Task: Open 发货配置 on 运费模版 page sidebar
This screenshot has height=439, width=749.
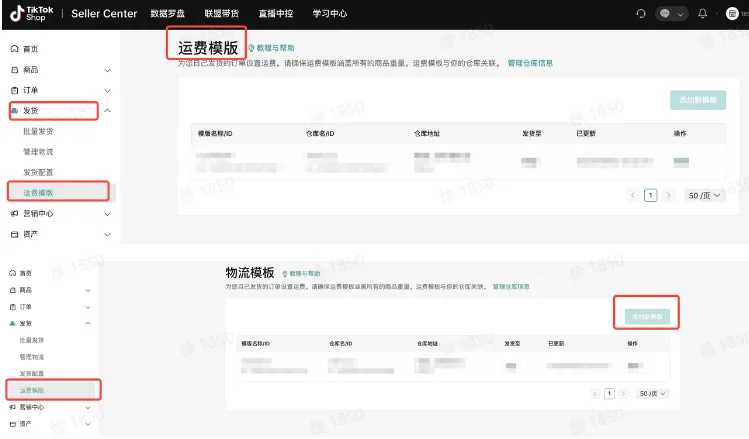Action: (38, 172)
